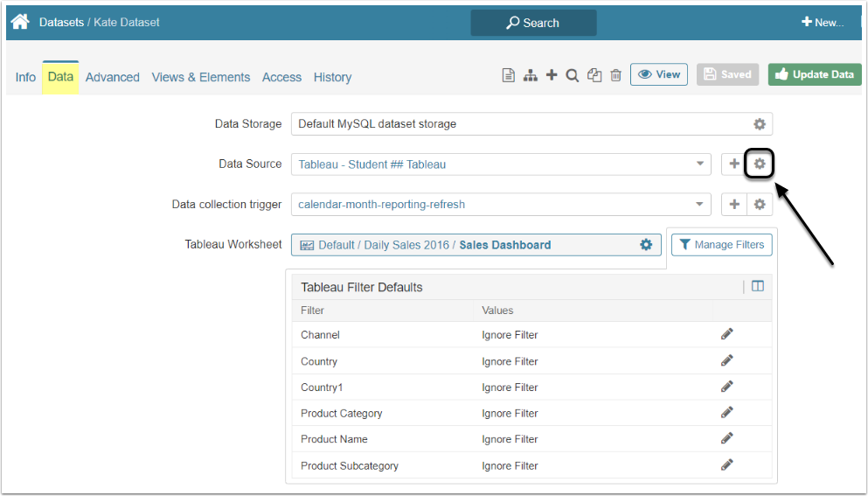Expand the Data Source dropdown

(700, 164)
